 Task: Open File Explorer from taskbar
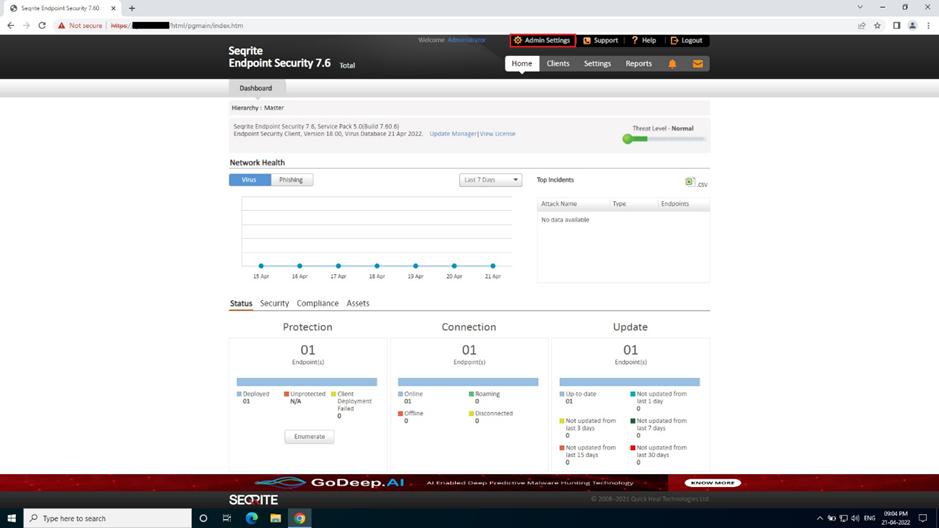(x=275, y=518)
